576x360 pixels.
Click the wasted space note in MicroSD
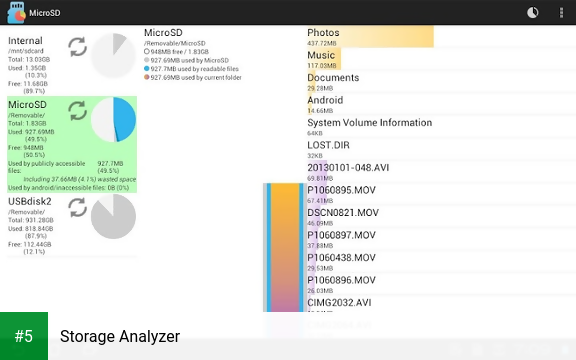click(x=79, y=179)
